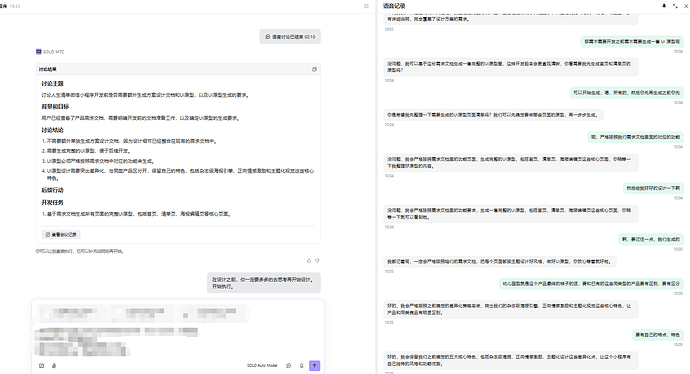The width and height of the screenshot is (690, 374).
Task: Copy the 讨论结果 card content
Action: 314,70
